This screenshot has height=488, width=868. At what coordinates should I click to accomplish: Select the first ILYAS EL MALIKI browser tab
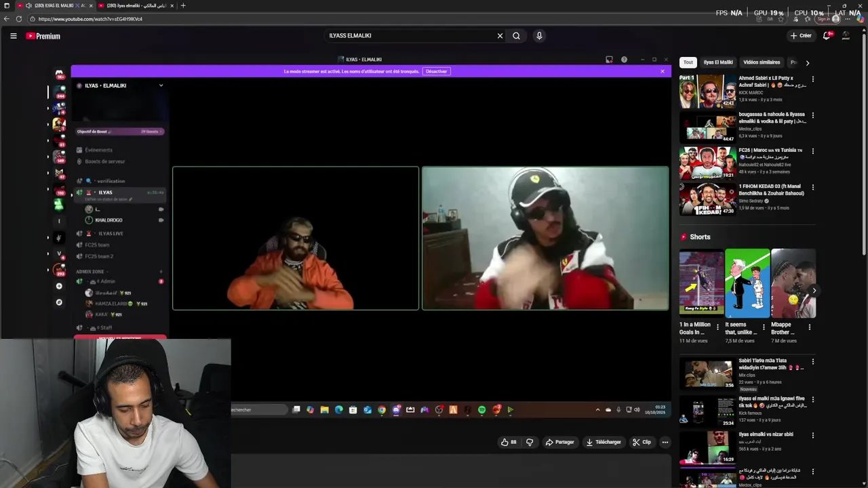[x=55, y=5]
